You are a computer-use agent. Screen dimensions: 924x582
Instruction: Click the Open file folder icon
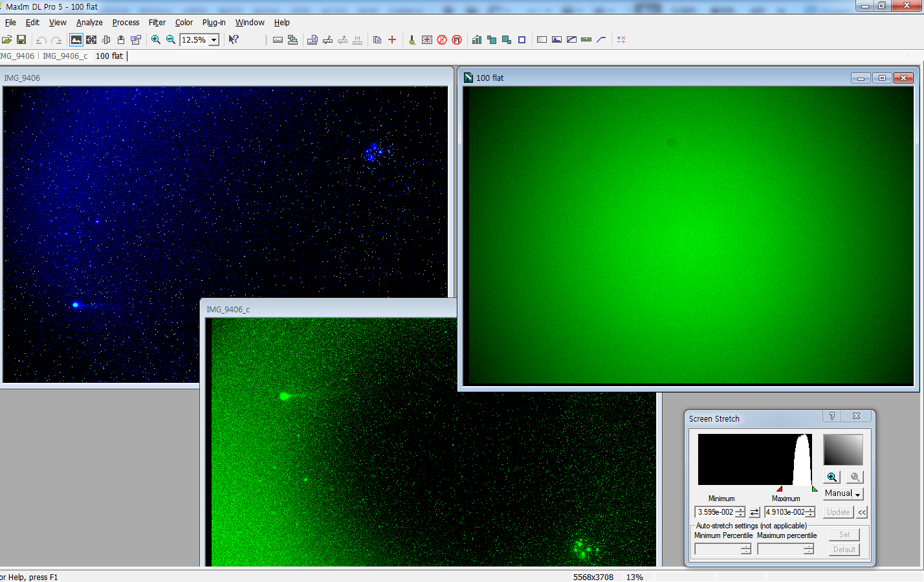6,39
